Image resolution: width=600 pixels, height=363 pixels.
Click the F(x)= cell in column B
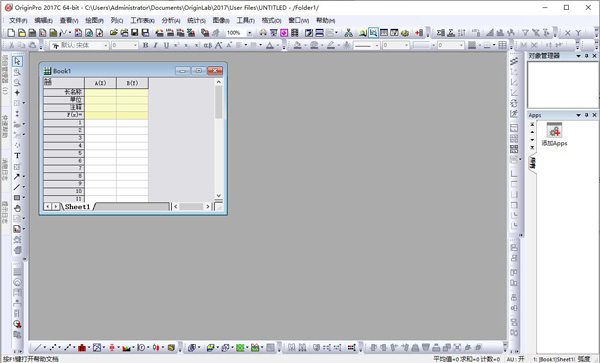(x=132, y=115)
